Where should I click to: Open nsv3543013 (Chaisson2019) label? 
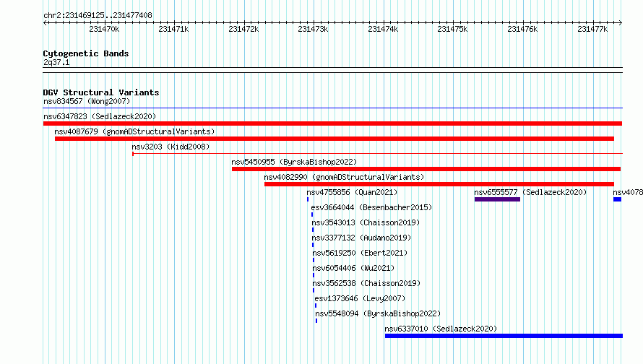pos(366,222)
